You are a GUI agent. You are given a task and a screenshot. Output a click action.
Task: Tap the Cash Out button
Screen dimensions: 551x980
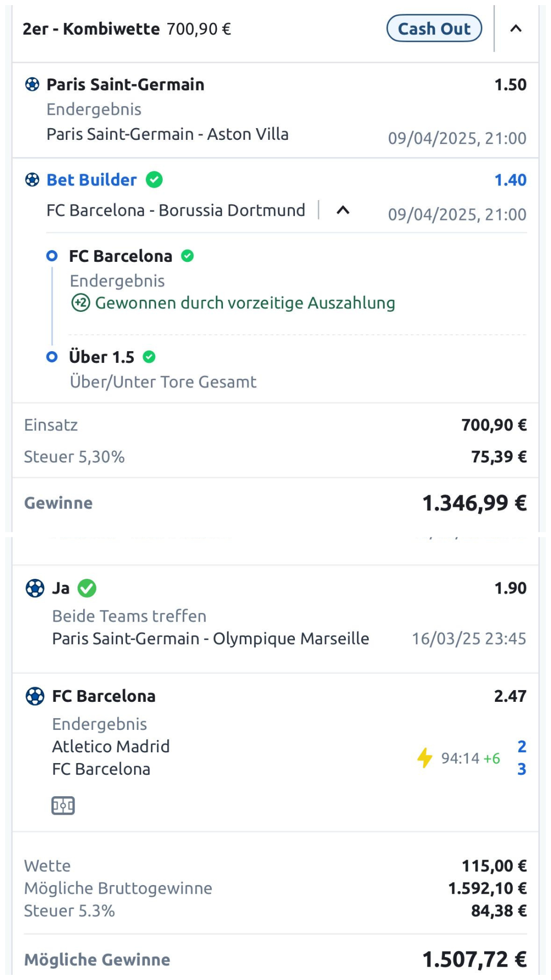(x=434, y=29)
